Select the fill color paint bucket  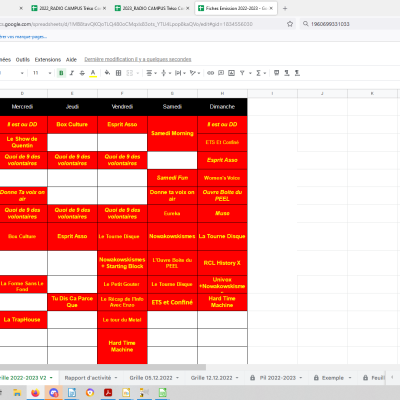tap(107, 73)
